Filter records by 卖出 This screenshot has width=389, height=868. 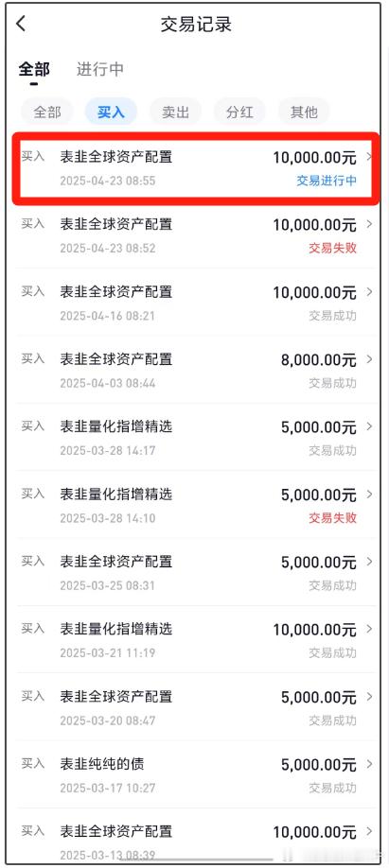point(176,113)
